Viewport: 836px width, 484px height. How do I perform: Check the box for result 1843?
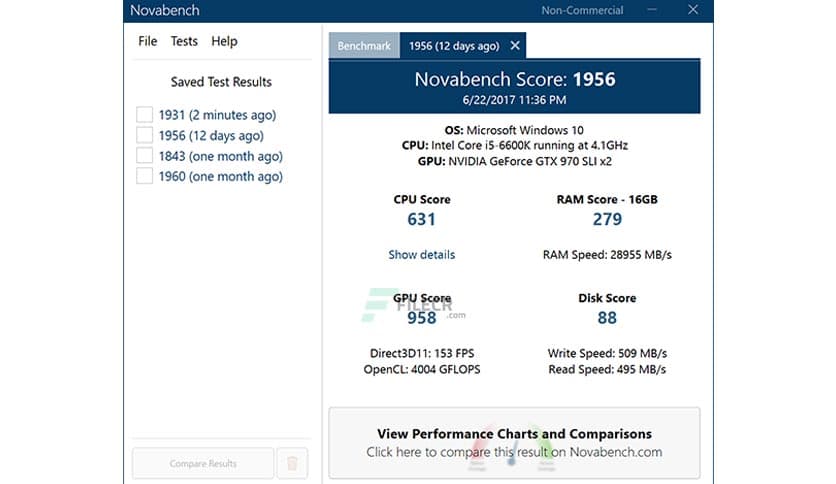tap(144, 156)
